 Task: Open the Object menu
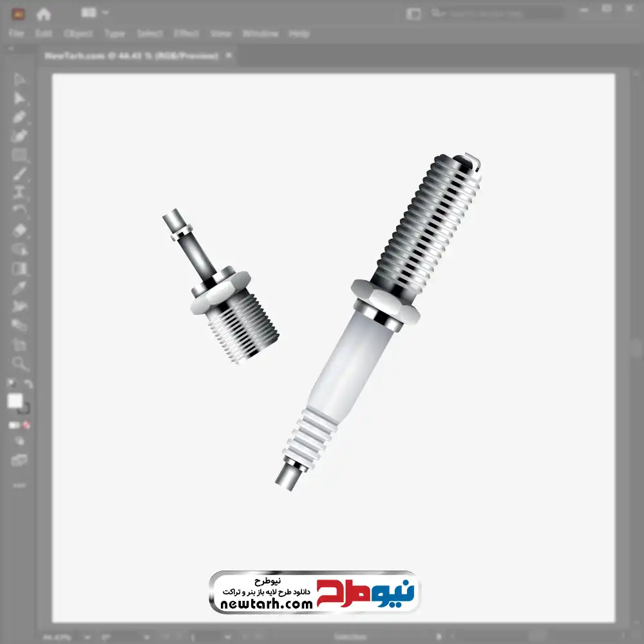[77, 33]
